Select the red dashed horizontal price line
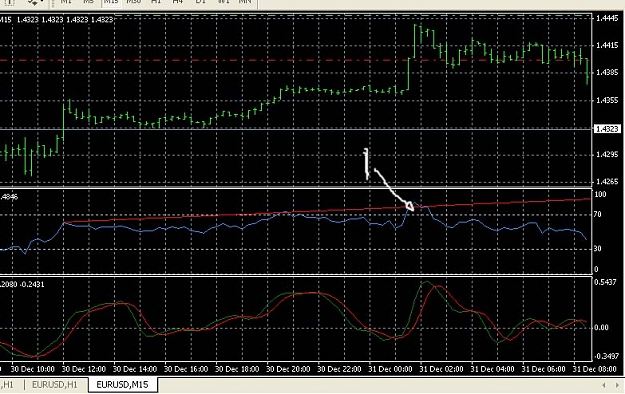 pyautogui.click(x=295, y=60)
